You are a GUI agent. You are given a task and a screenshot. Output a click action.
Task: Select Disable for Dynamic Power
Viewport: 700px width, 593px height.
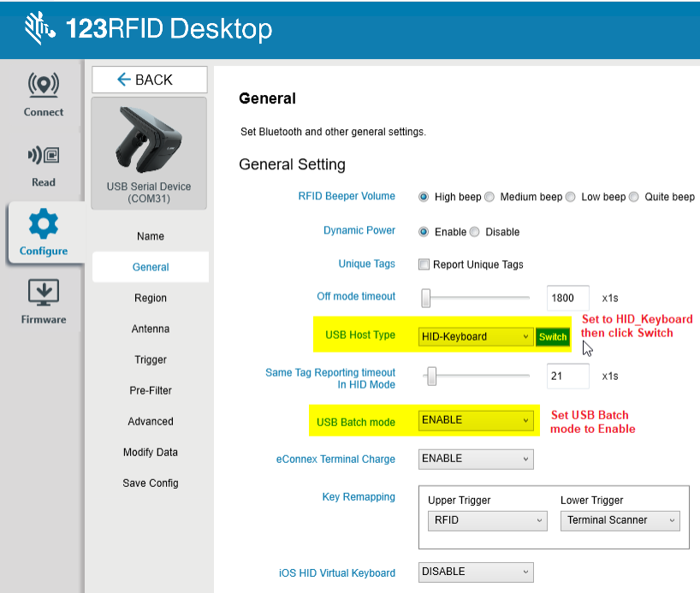pyautogui.click(x=475, y=232)
